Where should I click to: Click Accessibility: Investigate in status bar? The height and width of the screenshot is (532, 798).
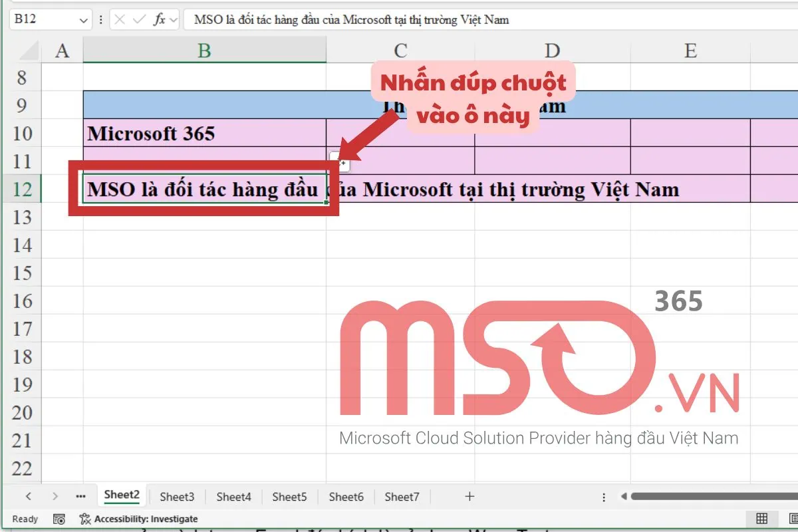click(139, 519)
